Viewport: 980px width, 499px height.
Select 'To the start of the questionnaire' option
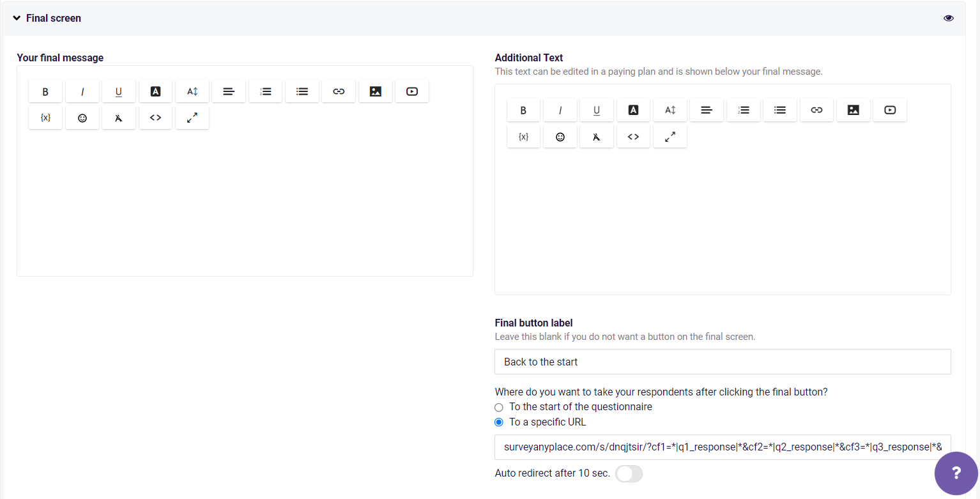click(498, 407)
